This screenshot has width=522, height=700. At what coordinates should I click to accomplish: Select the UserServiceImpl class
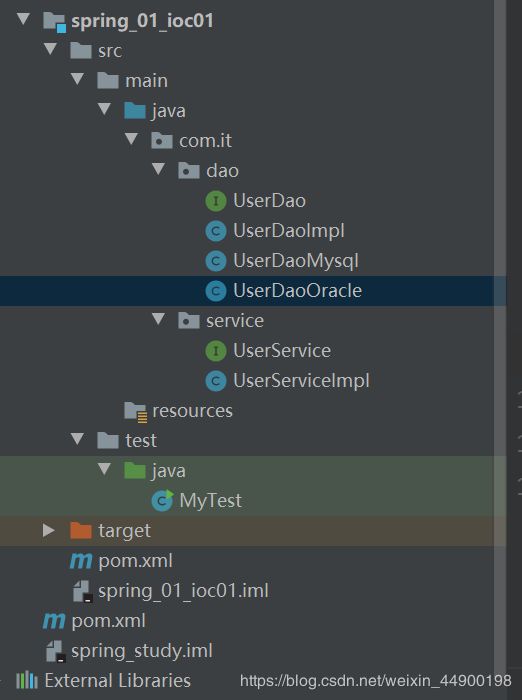[x=301, y=381]
